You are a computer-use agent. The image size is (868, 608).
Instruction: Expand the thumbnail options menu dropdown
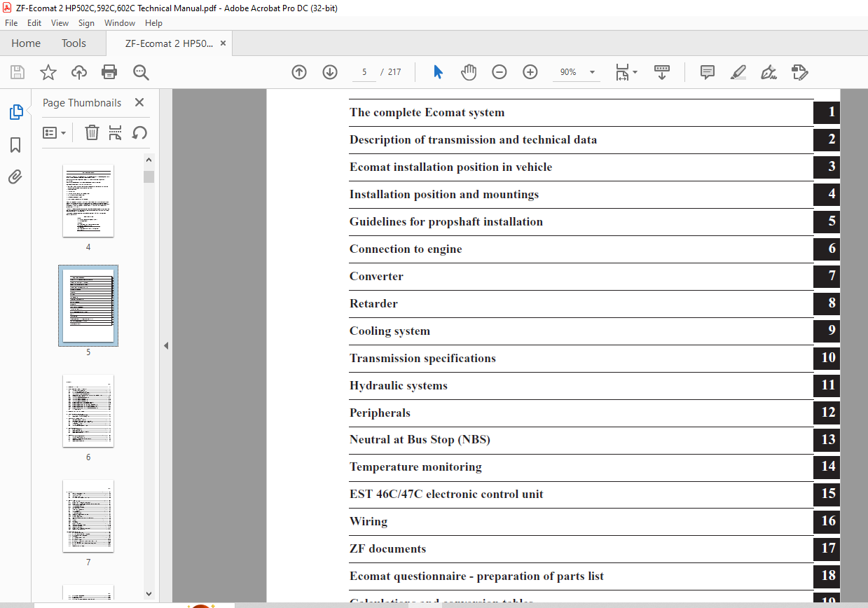click(54, 132)
